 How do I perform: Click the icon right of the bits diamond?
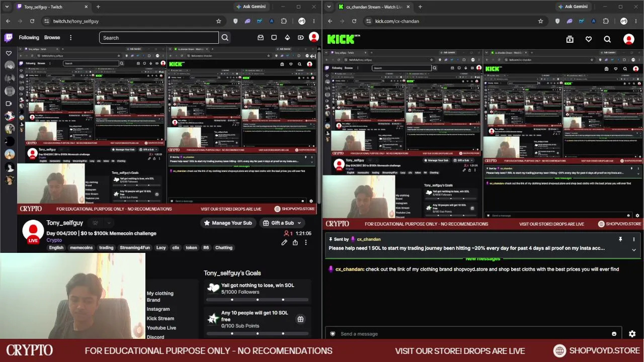(300, 38)
